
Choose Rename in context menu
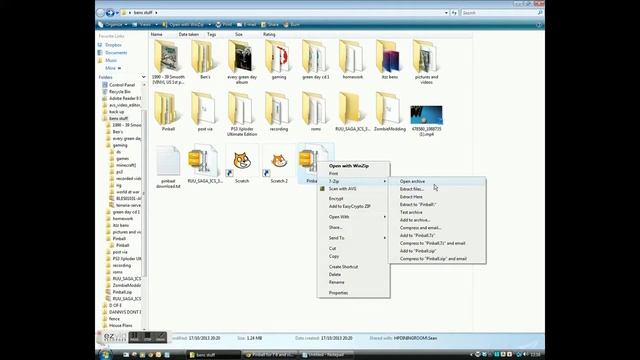pyautogui.click(x=353, y=282)
